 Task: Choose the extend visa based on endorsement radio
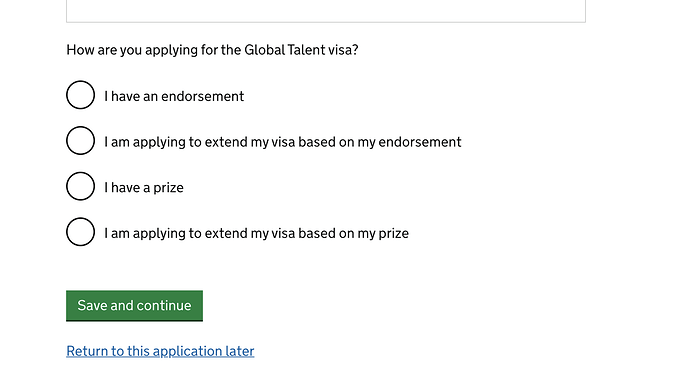click(81, 140)
